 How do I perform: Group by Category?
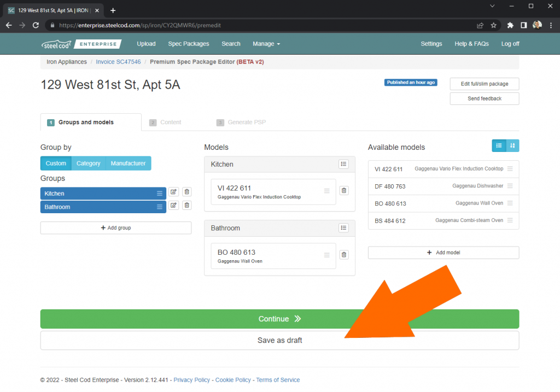click(88, 163)
